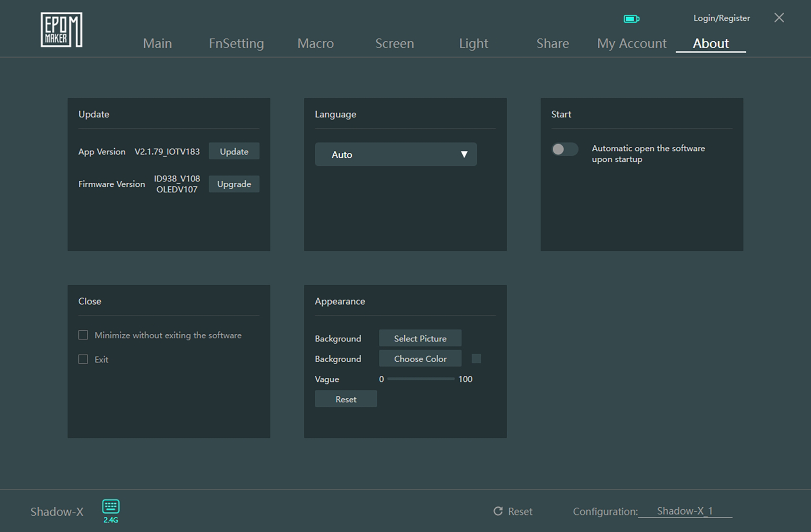Image resolution: width=811 pixels, height=532 pixels.
Task: Click the background color swatch square
Action: click(476, 359)
